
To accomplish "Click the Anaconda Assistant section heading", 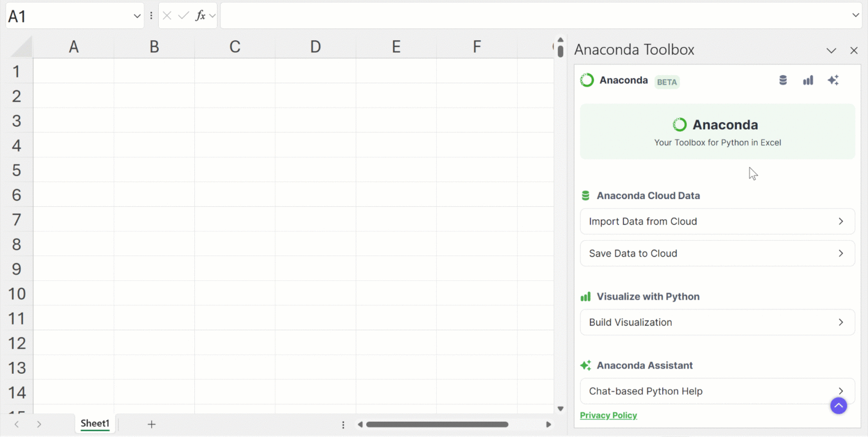I will point(645,366).
